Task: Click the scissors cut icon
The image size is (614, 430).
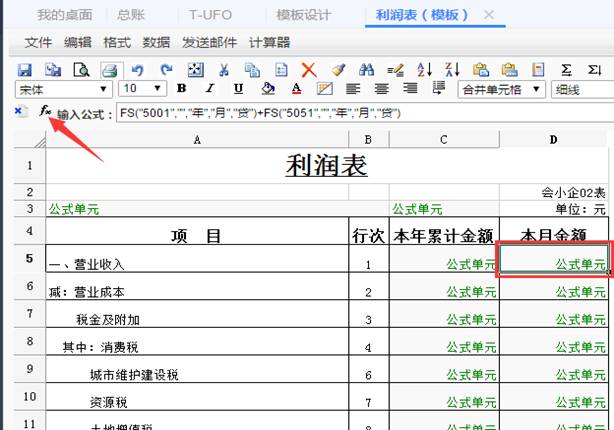Action: point(224,70)
